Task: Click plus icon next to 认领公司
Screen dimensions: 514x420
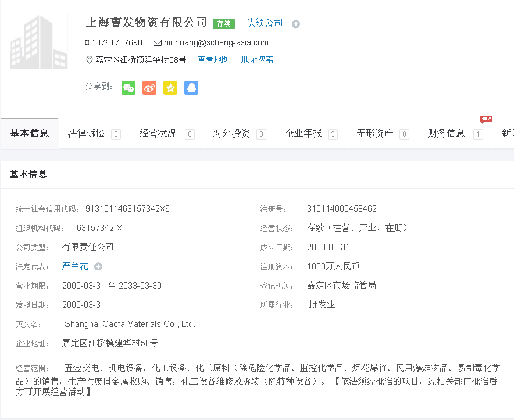Action: coord(296,24)
